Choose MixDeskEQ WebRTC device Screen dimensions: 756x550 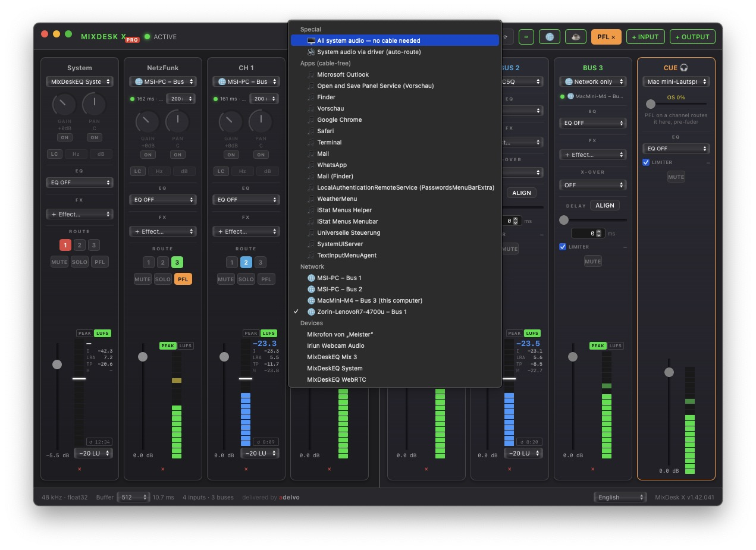tap(395, 379)
